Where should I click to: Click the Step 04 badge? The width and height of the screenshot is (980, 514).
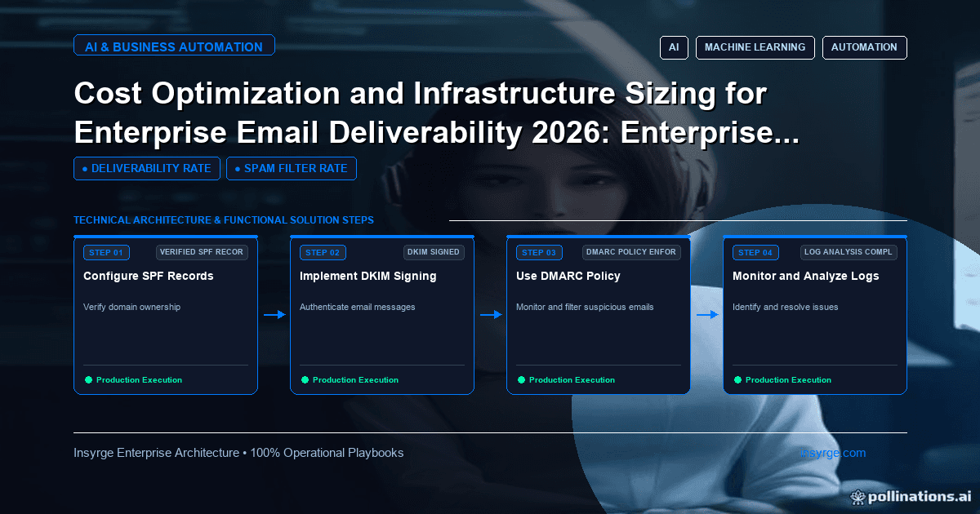tap(756, 253)
